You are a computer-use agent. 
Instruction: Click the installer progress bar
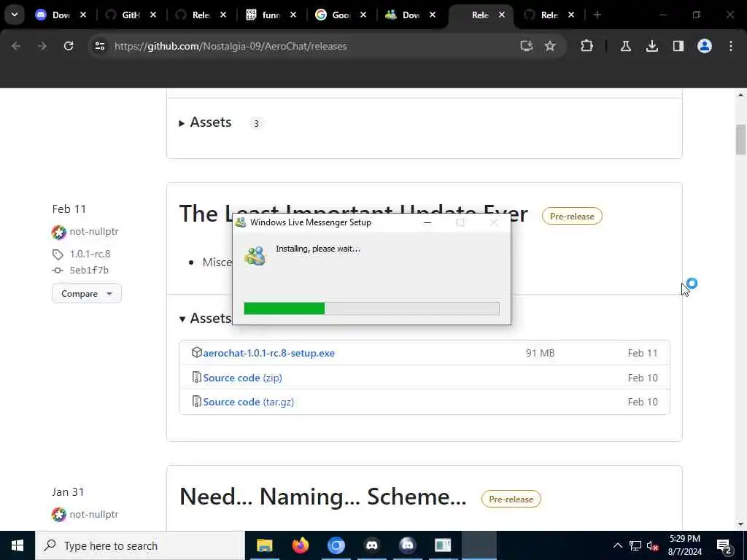point(371,308)
